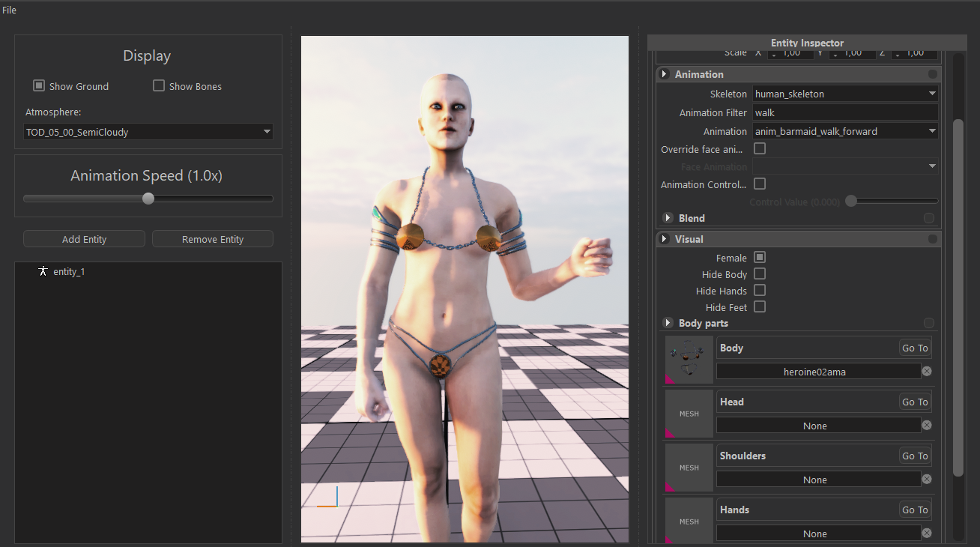The image size is (980, 547).
Task: Click Go To next to Shoulders
Action: pos(915,456)
